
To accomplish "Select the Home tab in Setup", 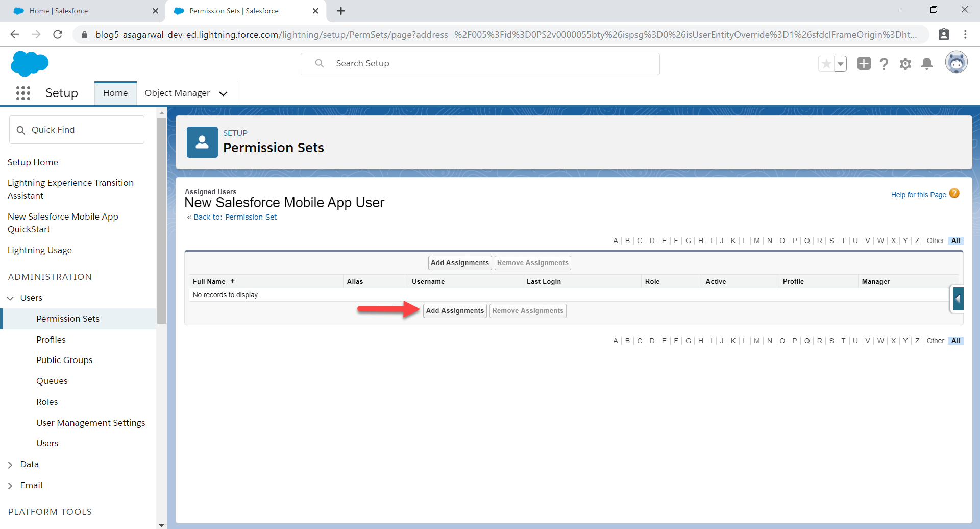I will click(115, 93).
